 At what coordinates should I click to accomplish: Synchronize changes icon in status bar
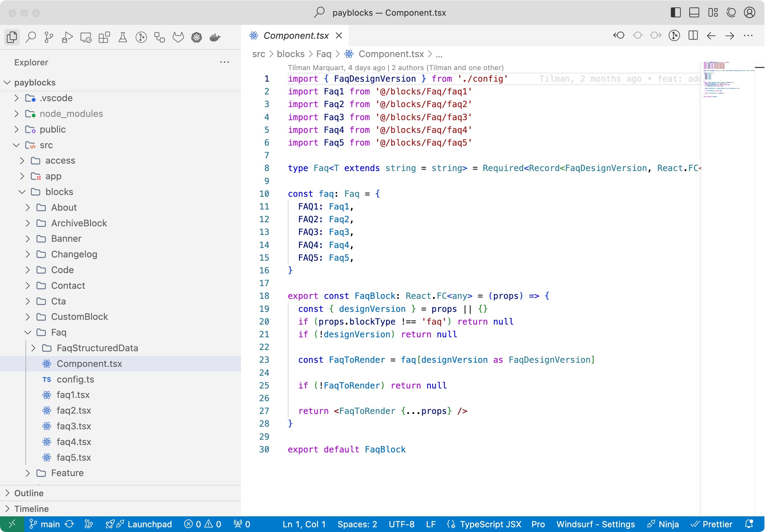tap(69, 524)
